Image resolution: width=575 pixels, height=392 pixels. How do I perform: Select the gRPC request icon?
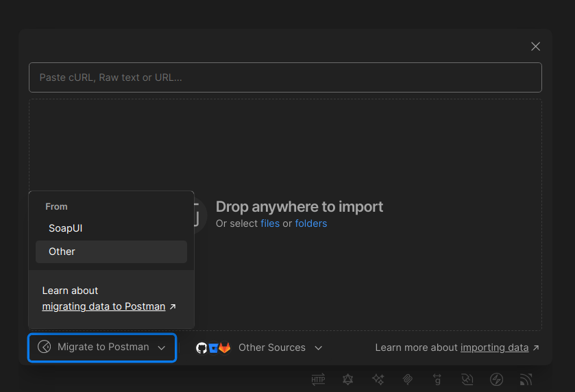[x=437, y=380]
